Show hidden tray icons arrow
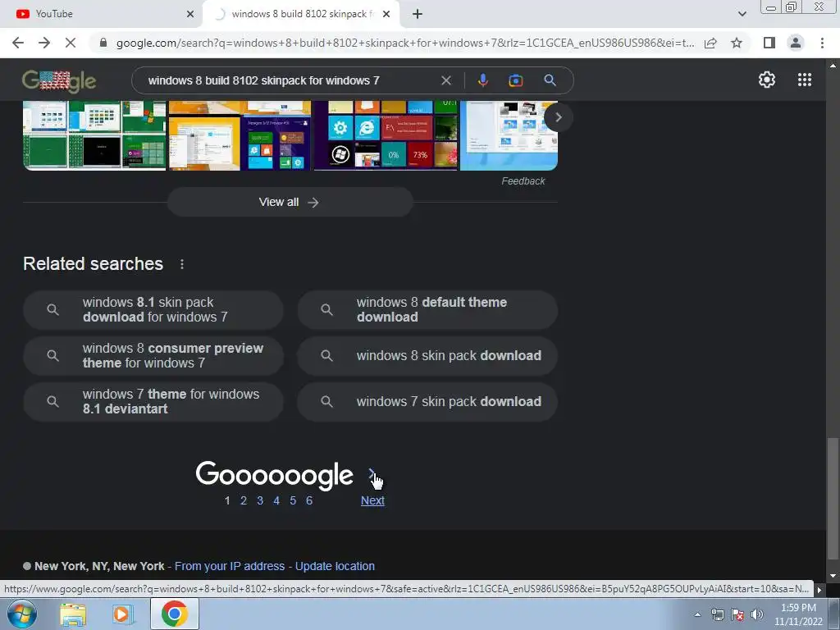This screenshot has width=840, height=630. [x=697, y=614]
